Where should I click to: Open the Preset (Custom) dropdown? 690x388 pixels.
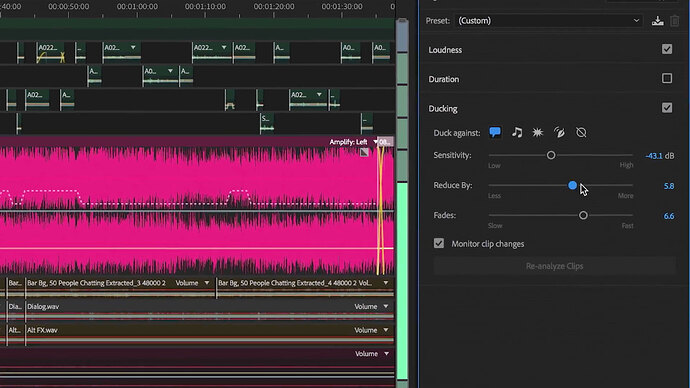pos(548,21)
